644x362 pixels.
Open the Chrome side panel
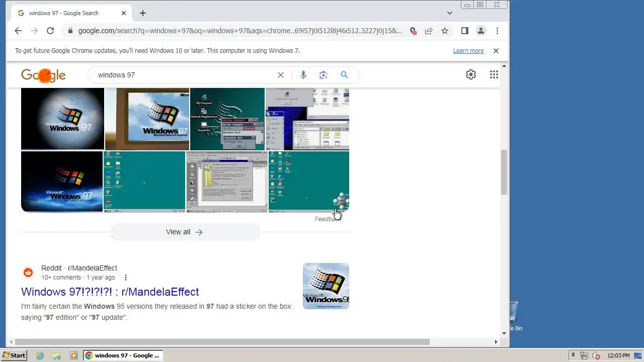465,31
